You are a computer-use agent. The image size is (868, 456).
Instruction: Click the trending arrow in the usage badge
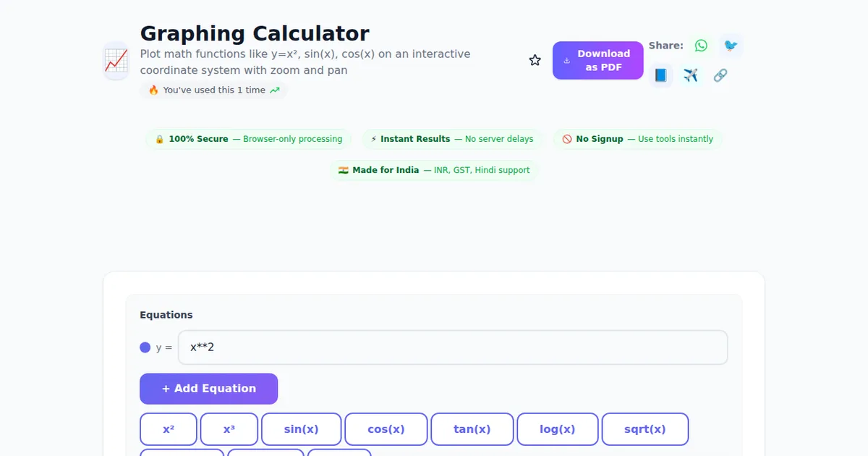[x=275, y=90]
